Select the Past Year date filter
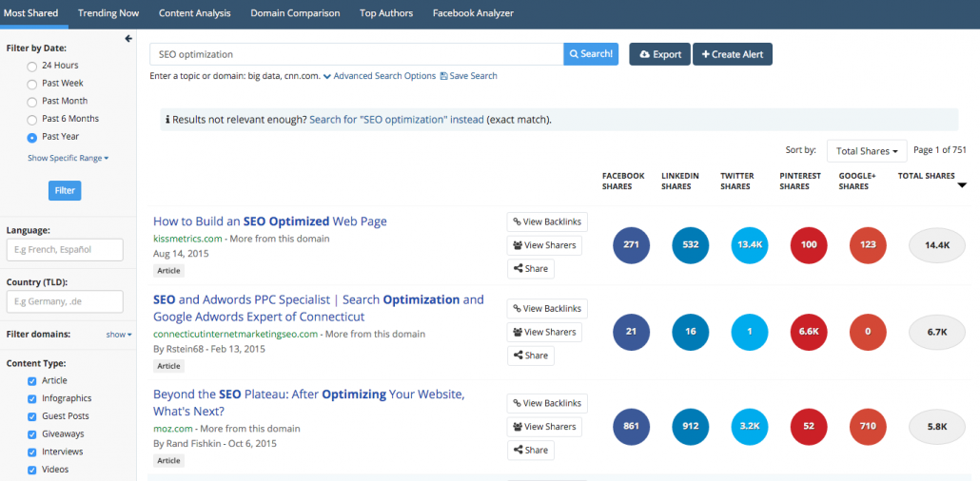 32,137
